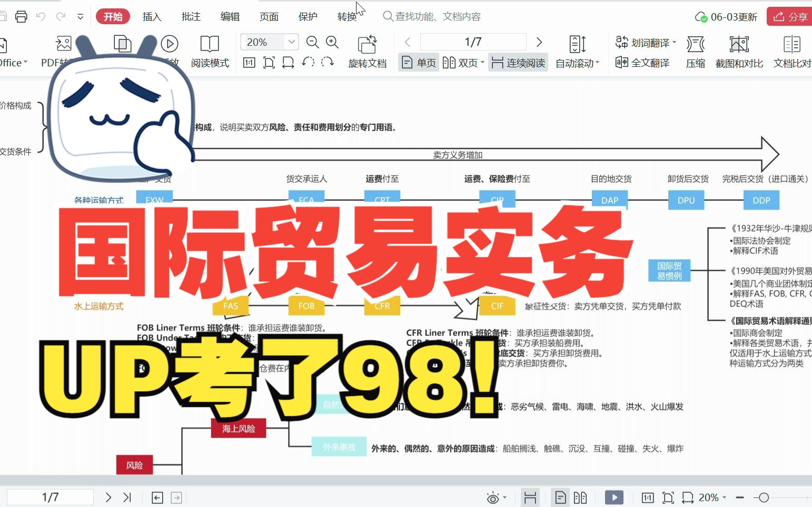
Task: Rotate the page counterclockwise
Action: (x=308, y=62)
